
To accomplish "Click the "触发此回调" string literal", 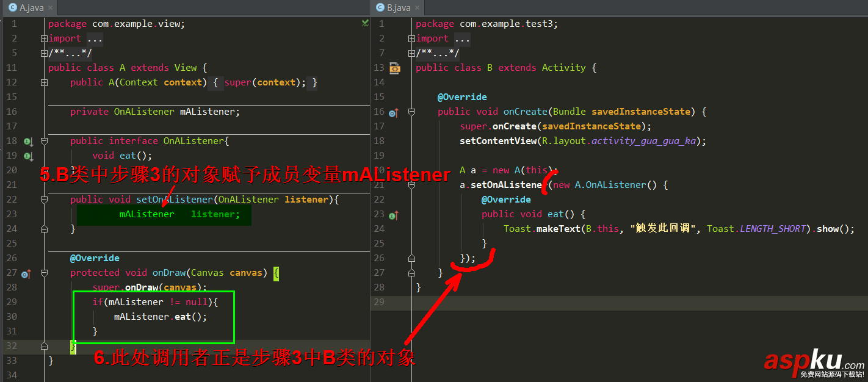I will point(664,229).
